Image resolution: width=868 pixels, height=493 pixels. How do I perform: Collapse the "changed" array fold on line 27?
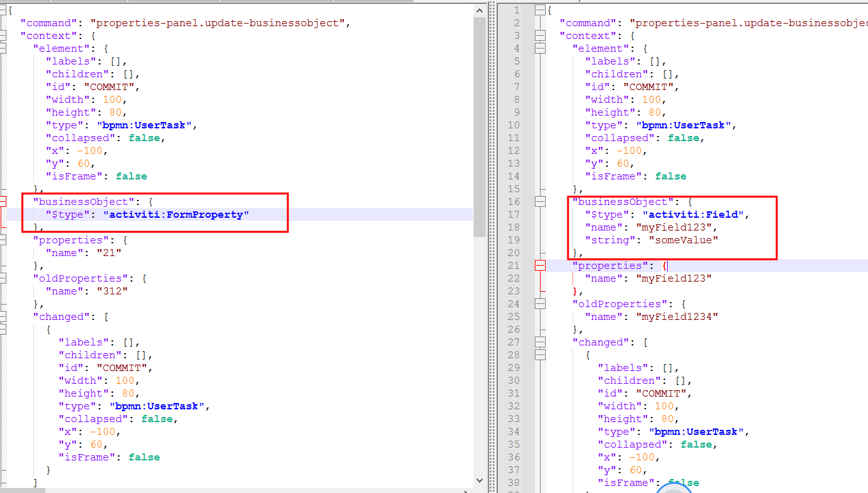[x=541, y=342]
